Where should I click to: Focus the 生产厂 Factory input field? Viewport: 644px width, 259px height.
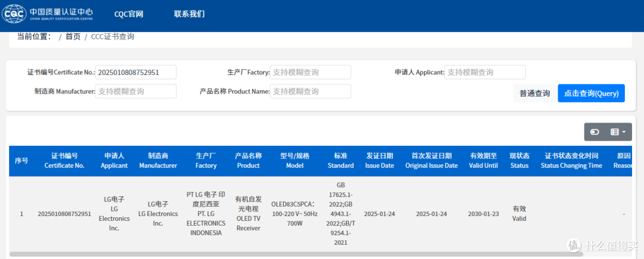coord(311,72)
